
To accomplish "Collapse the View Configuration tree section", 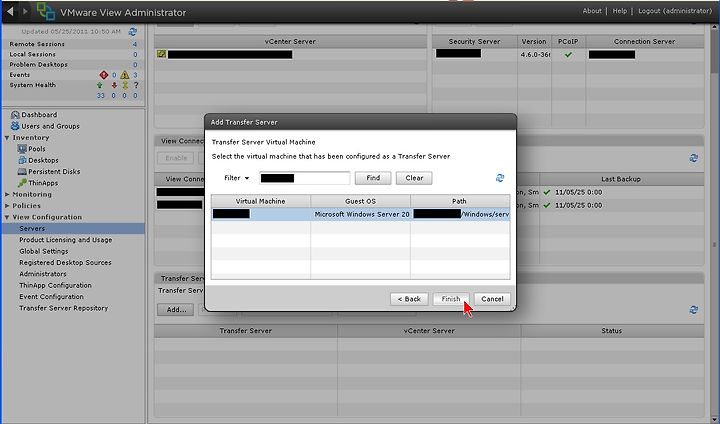I will 7,217.
